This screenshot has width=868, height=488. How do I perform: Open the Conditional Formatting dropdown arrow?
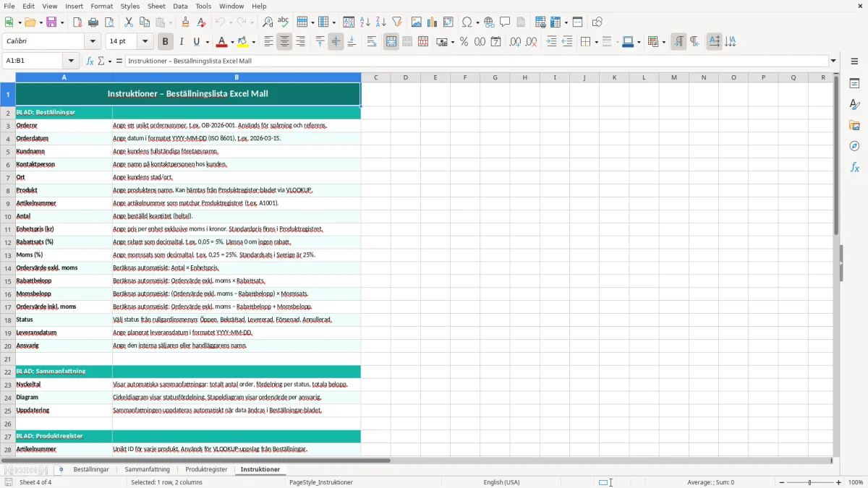[x=663, y=42]
